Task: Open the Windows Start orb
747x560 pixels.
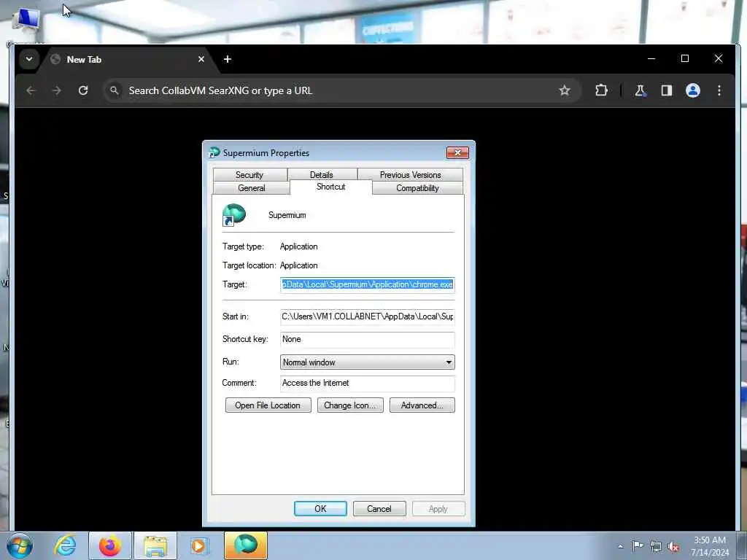Action: tap(20, 545)
